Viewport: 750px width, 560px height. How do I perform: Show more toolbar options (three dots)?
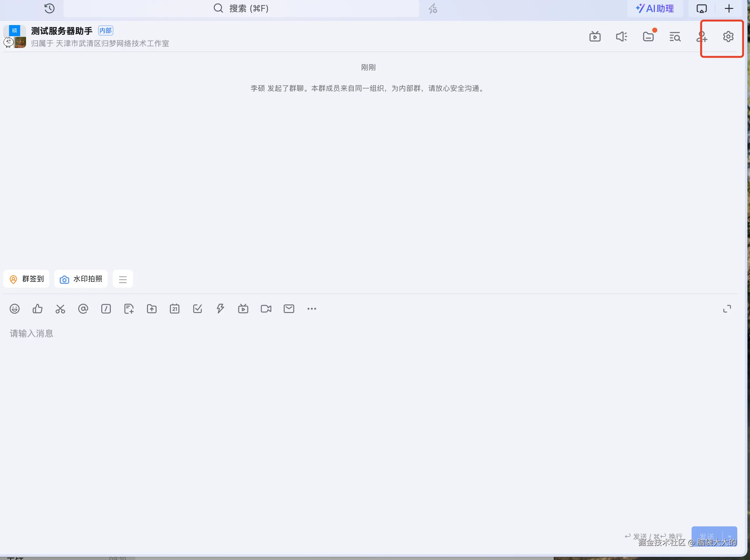(x=311, y=309)
